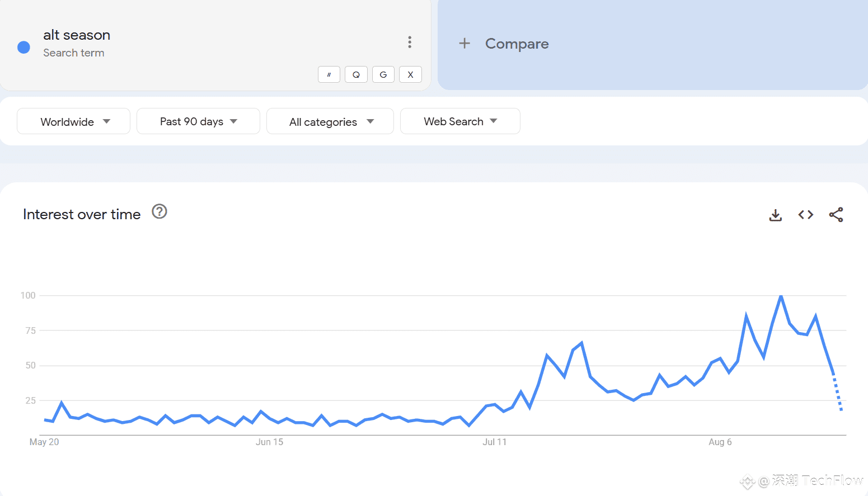Open the Worldwide region dropdown

point(73,121)
